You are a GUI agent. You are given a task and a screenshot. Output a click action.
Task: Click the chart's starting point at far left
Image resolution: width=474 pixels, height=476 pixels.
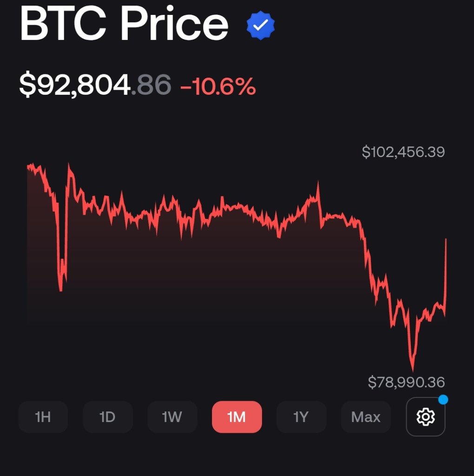point(28,166)
